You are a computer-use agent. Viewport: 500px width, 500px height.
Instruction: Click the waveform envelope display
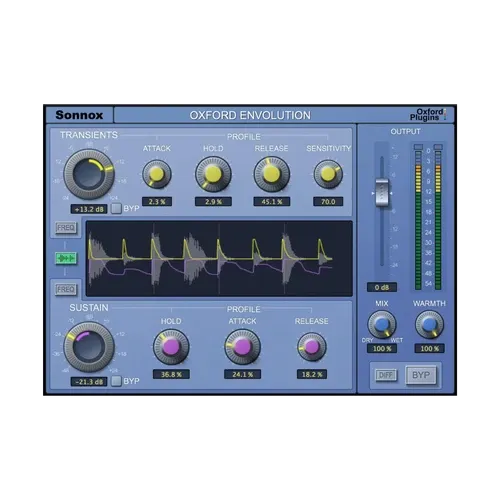tap(219, 258)
